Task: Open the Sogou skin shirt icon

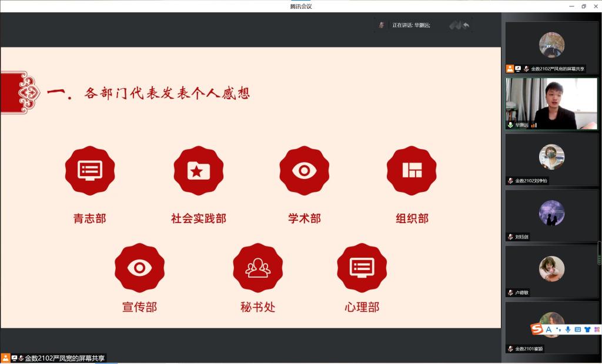Action: (587, 330)
